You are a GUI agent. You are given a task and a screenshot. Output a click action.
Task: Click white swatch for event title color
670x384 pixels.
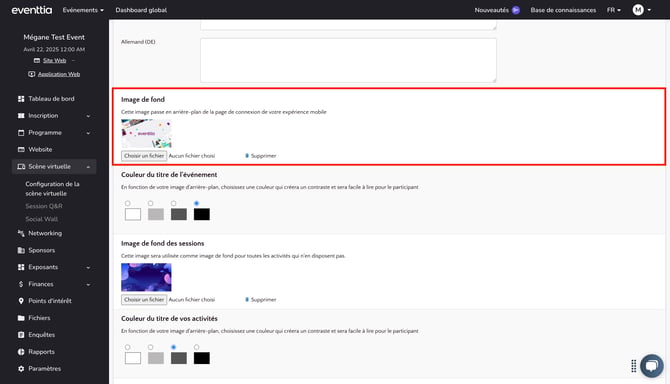coord(133,214)
